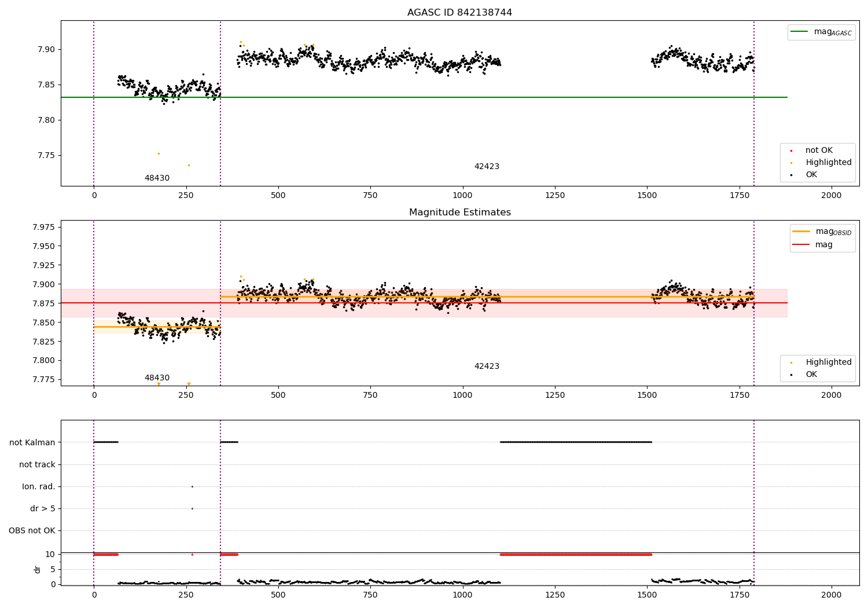
Task: Click the 7.950 y-tick in middle panel
Action: (43, 246)
